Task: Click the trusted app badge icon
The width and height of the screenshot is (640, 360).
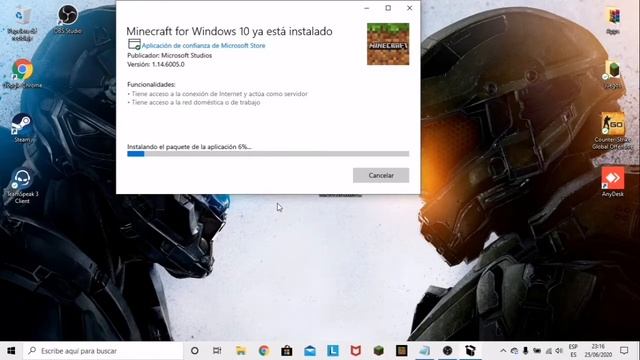Action: tap(134, 44)
